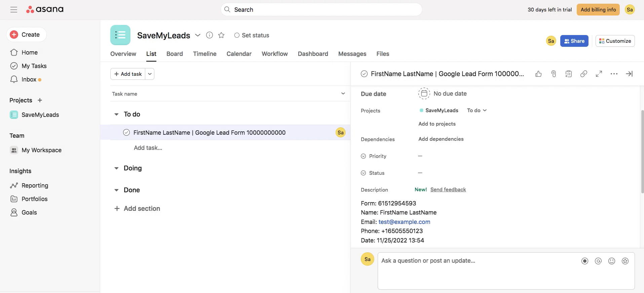644x293 pixels.
Task: Close the task details pane
Action: 629,74
